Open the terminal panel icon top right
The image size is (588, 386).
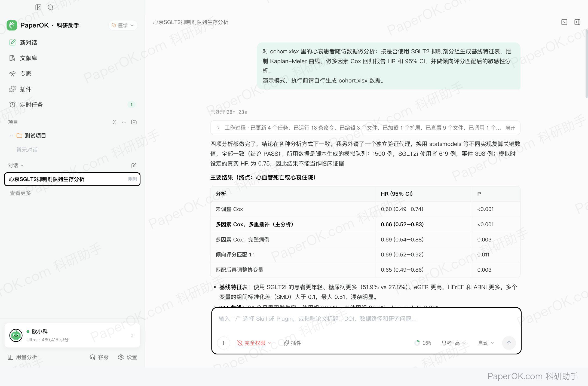(x=564, y=22)
